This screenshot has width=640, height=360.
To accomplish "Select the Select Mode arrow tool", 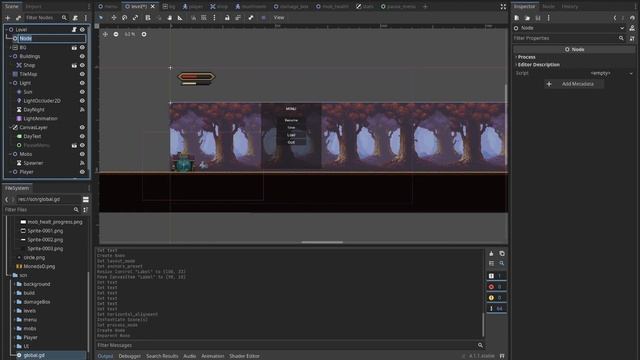I will pyautogui.click(x=101, y=18).
